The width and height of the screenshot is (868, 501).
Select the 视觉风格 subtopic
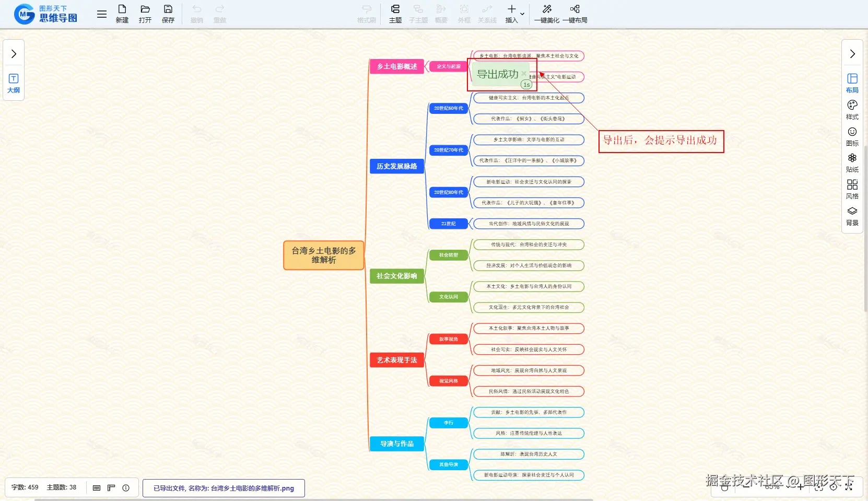pyautogui.click(x=449, y=381)
